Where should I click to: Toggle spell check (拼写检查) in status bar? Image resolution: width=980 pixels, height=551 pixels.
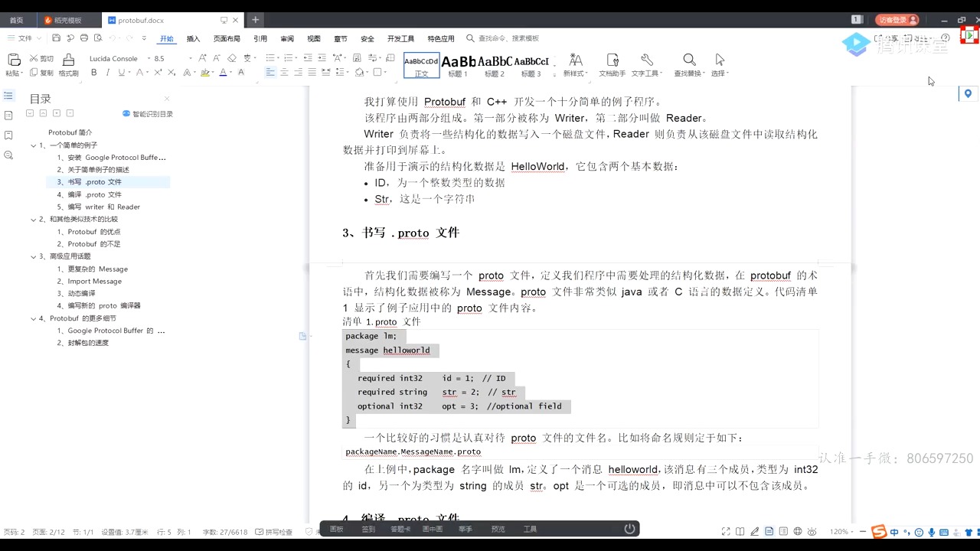(x=274, y=532)
